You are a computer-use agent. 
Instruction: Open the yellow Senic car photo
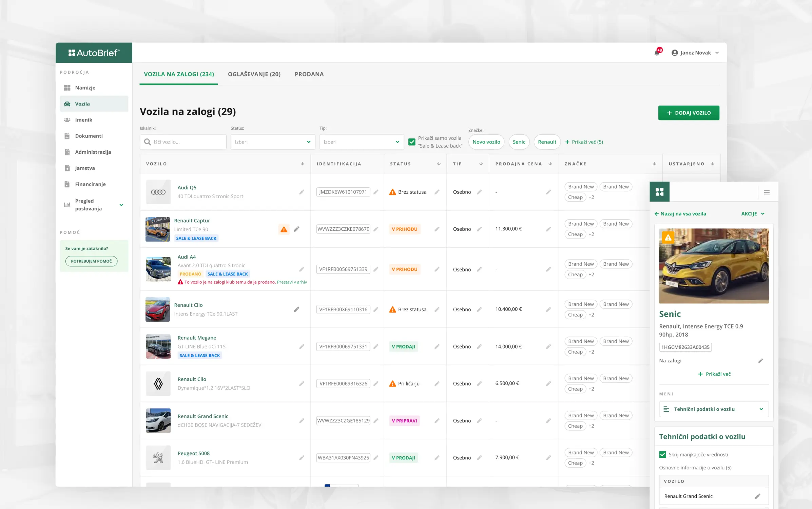point(714,266)
